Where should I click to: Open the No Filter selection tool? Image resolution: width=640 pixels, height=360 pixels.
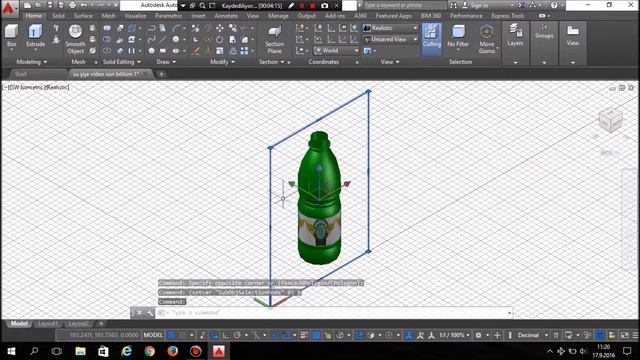click(x=458, y=36)
